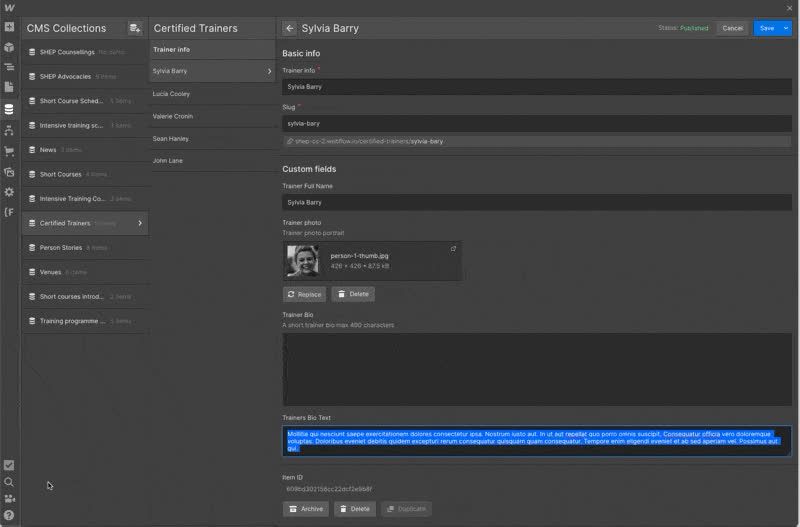The width and height of the screenshot is (800, 527).
Task: Open the Pages panel icon
Action: point(9,88)
